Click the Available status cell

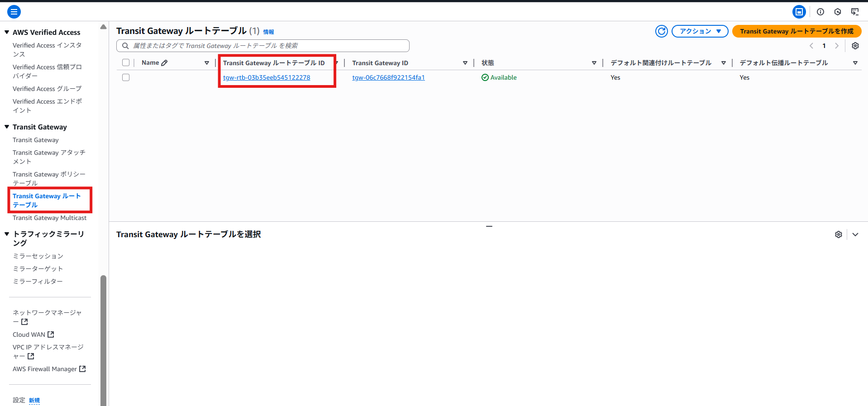coord(499,77)
